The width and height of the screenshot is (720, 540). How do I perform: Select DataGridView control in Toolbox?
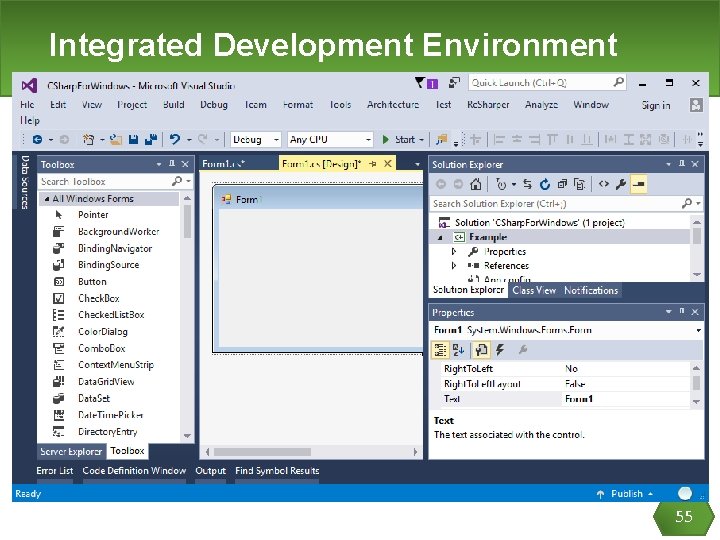pos(108,381)
